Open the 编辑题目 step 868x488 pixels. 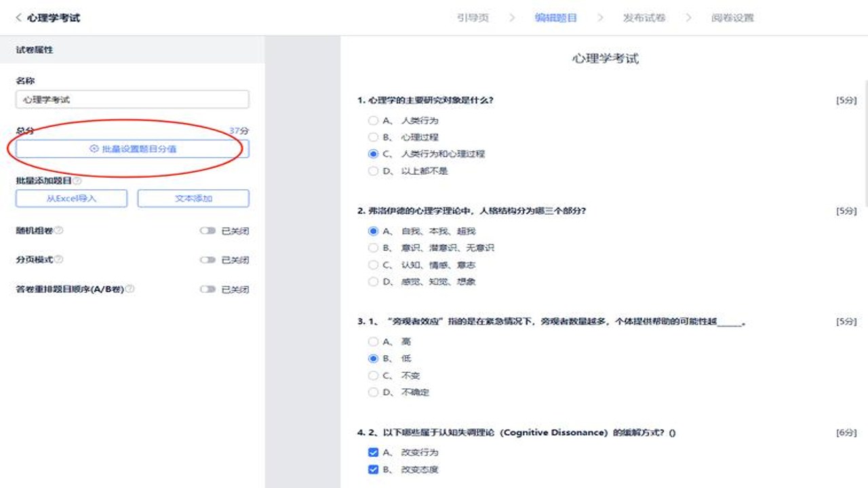click(556, 18)
